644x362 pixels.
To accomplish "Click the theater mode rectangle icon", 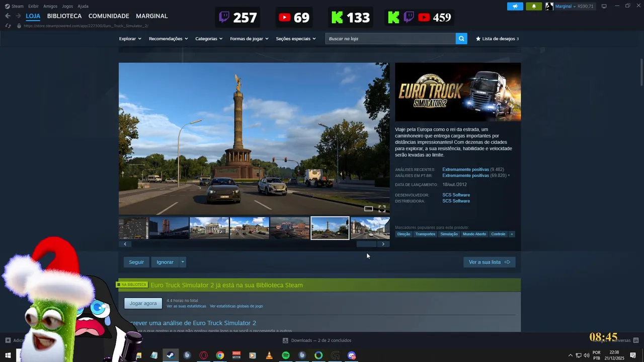I will pyautogui.click(x=368, y=209).
